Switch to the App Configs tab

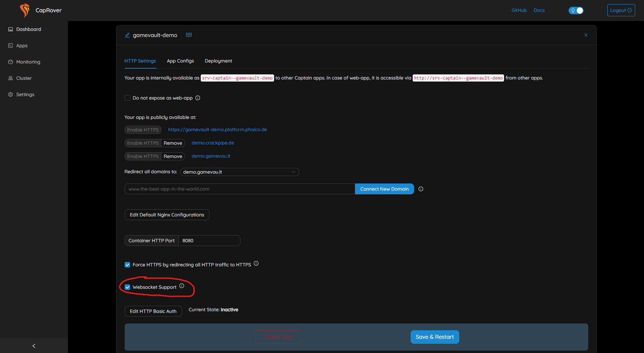coord(180,61)
